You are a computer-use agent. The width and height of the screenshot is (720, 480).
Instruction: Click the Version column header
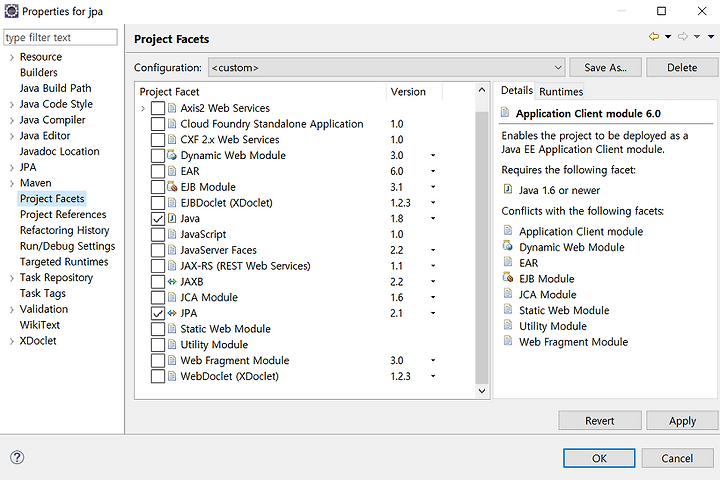click(408, 92)
